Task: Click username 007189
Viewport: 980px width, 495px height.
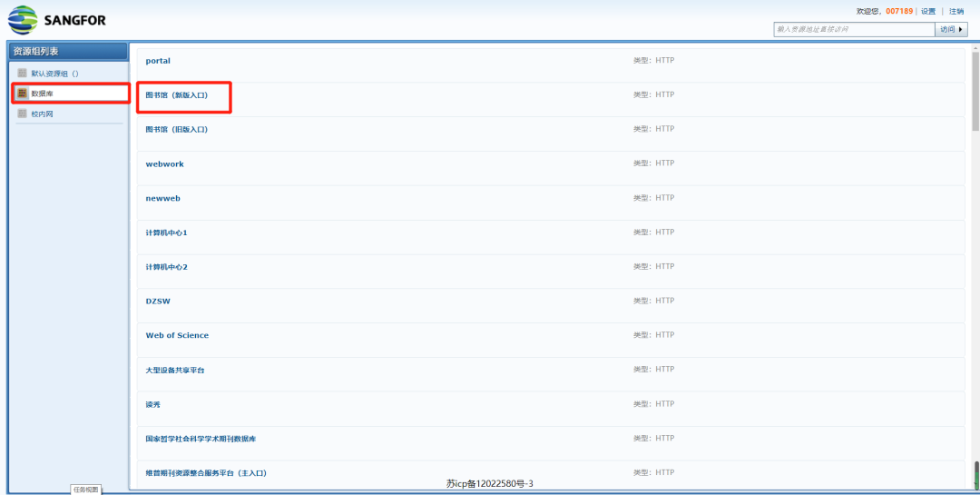Action: pos(899,11)
